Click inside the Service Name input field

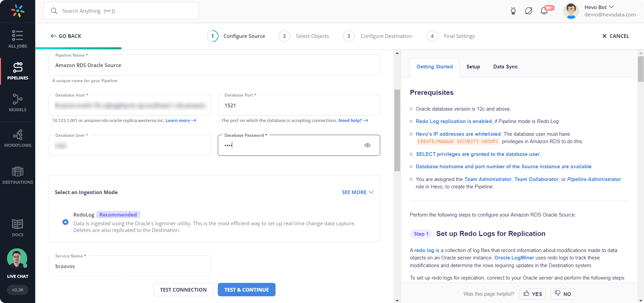130,266
